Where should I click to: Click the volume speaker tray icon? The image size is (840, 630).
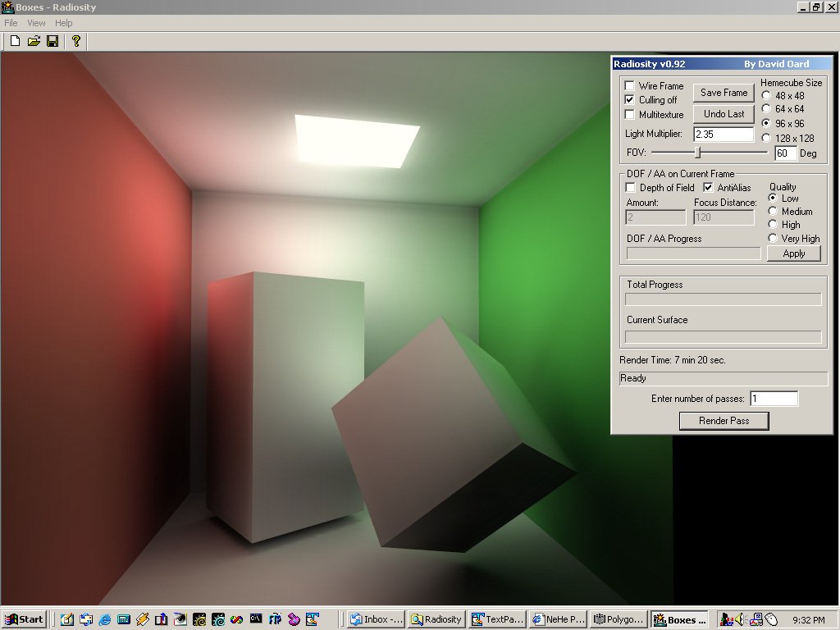741,619
